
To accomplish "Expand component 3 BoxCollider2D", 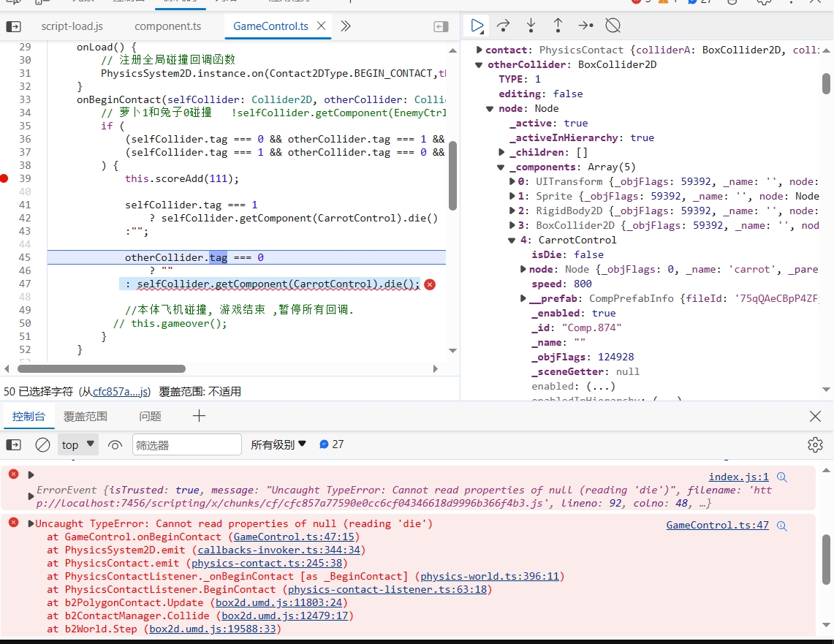I will coord(512,225).
